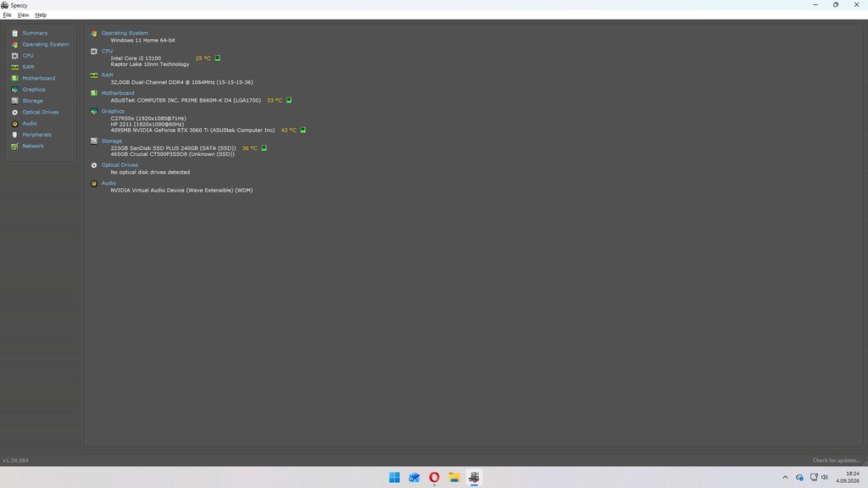Click the version v1.34.084 status text
Image resolution: width=868 pixels, height=488 pixels.
tap(15, 460)
